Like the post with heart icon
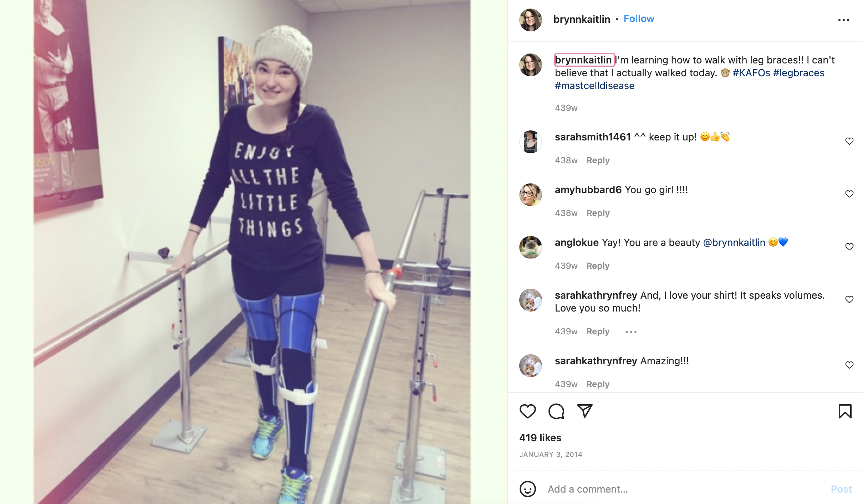The width and height of the screenshot is (863, 504). (x=527, y=411)
